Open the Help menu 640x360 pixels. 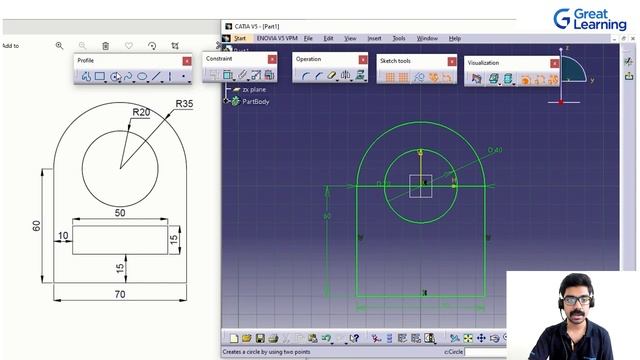click(x=455, y=38)
